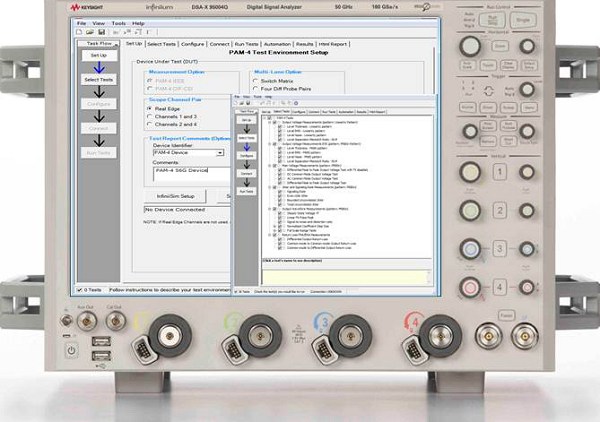Select Switch Matrix multi-lane option
This screenshot has width=600, height=422.
pos(255,81)
